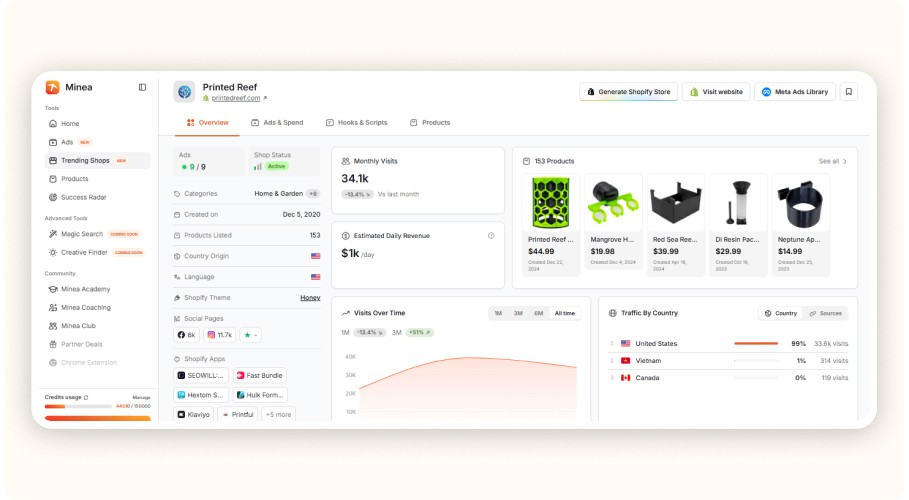Viewport: 909px width, 500px height.
Task: Click Hulk Form app chip
Action: coord(260,395)
